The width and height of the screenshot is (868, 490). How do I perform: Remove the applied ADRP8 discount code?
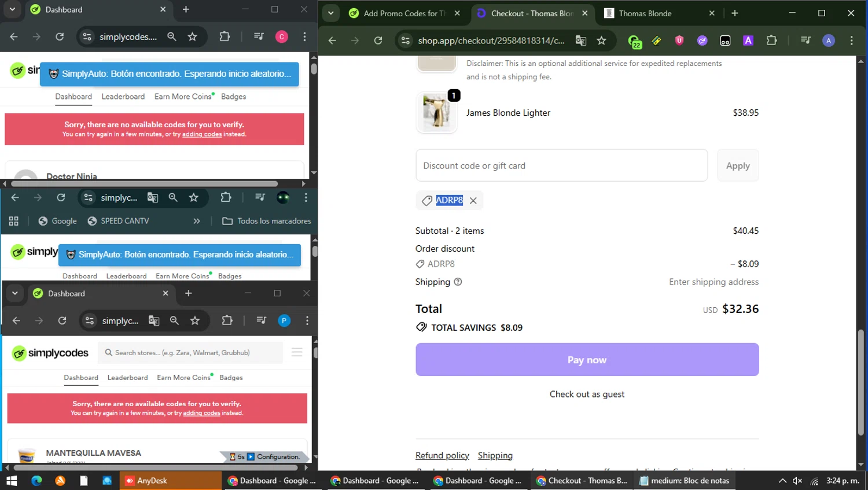(473, 200)
